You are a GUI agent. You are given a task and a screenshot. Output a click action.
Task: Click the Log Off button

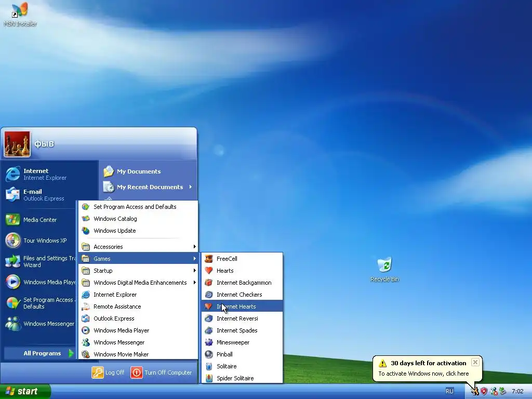pos(108,373)
